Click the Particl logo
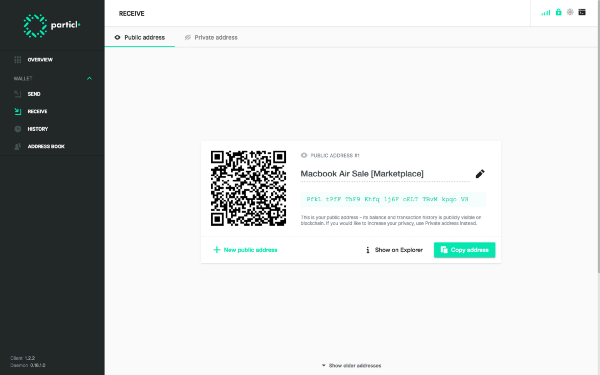This screenshot has height=375, width=600. [52, 25]
